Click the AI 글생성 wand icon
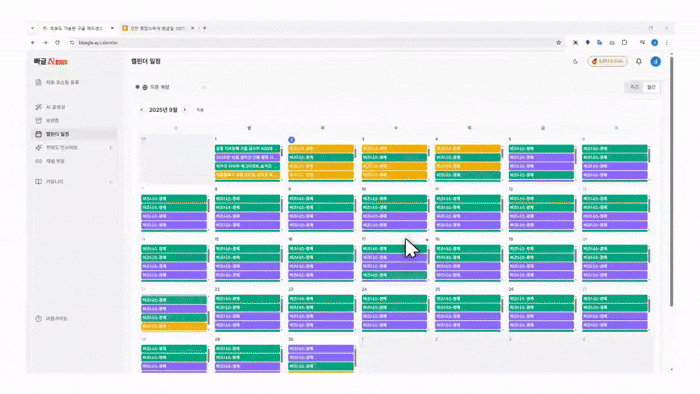700x394 pixels. coord(38,107)
